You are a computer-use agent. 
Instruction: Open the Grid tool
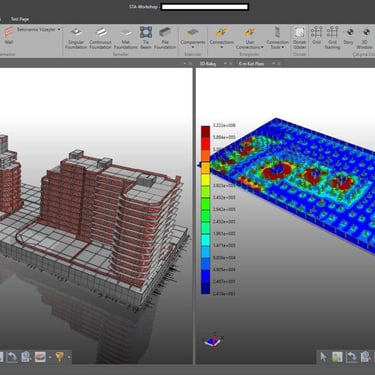click(316, 36)
